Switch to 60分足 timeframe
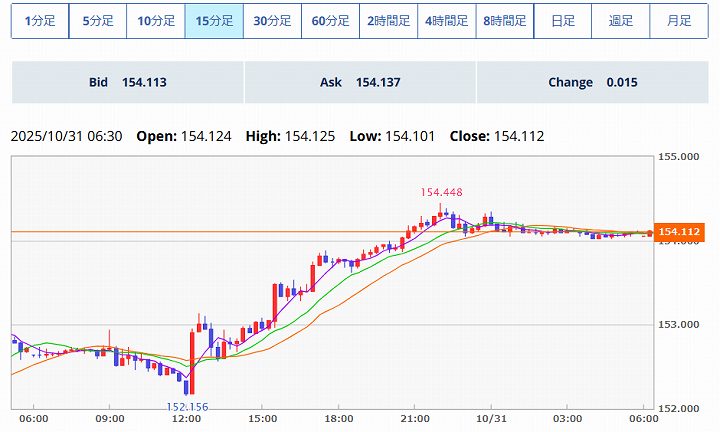 (x=330, y=20)
